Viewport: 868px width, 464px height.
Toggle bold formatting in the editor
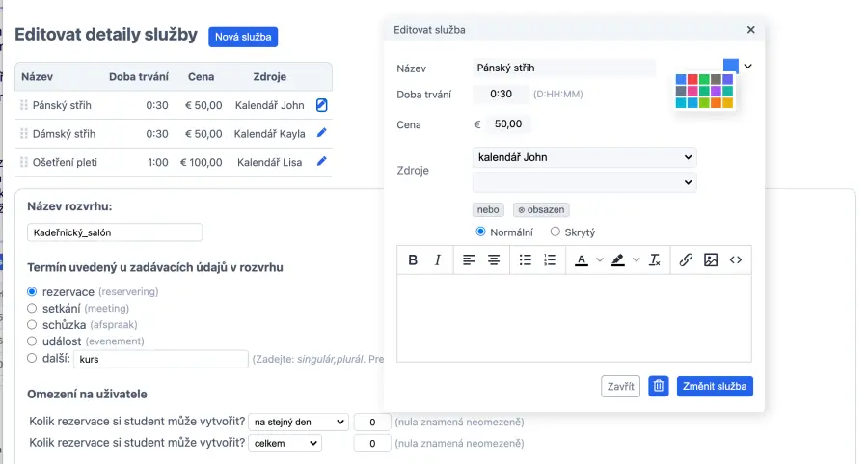click(x=413, y=259)
